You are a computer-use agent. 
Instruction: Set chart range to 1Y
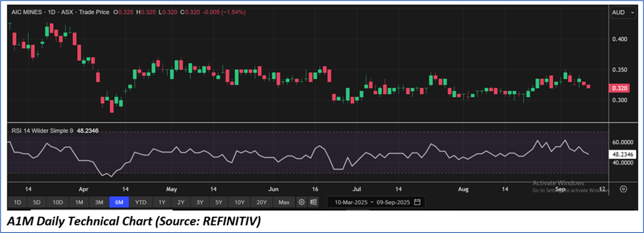point(162,202)
